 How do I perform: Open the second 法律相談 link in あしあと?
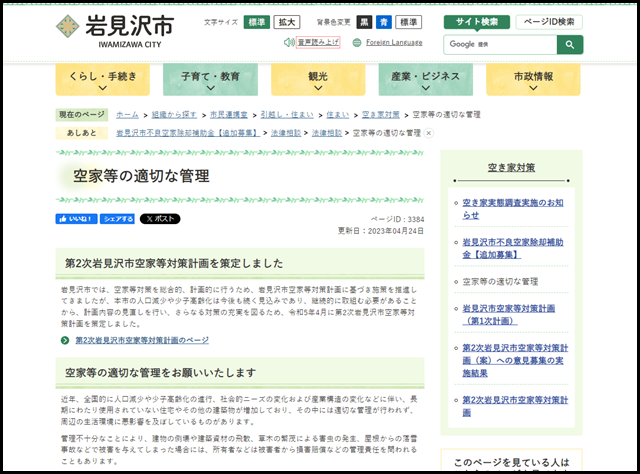point(327,133)
